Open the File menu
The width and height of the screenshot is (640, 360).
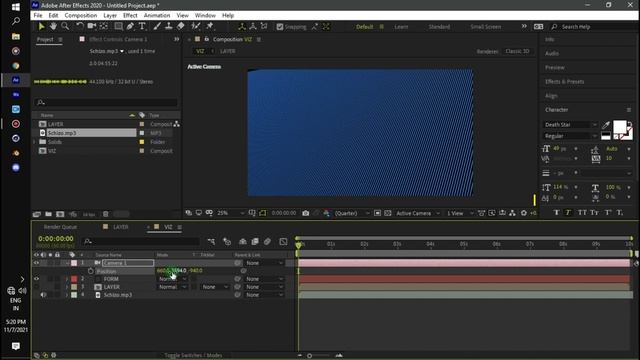coord(38,16)
